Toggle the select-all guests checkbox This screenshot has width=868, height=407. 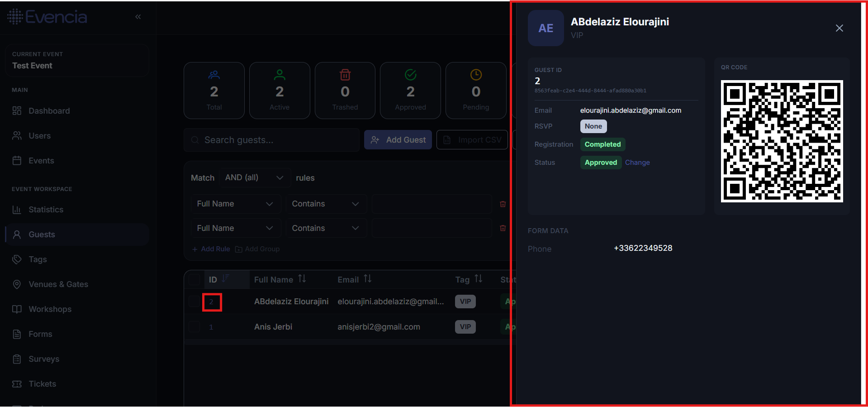click(x=194, y=279)
